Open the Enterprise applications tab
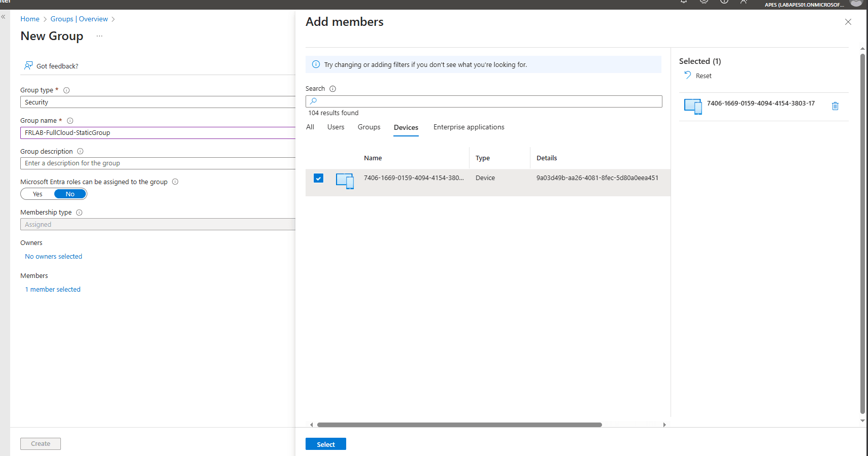The height and width of the screenshot is (456, 868). (x=469, y=127)
